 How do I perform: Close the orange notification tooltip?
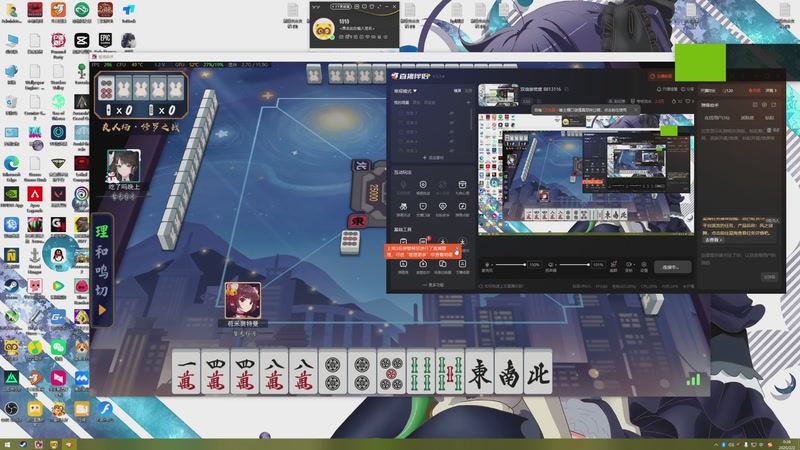point(456,249)
